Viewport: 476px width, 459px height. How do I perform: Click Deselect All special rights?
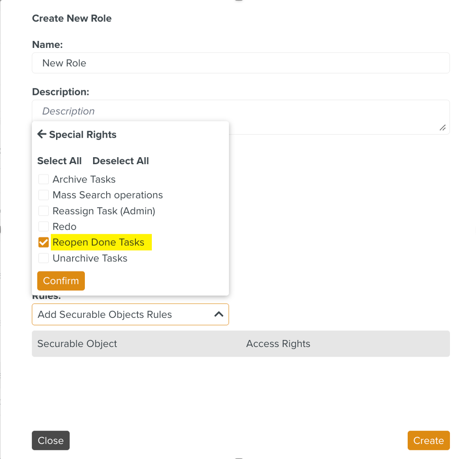121,161
